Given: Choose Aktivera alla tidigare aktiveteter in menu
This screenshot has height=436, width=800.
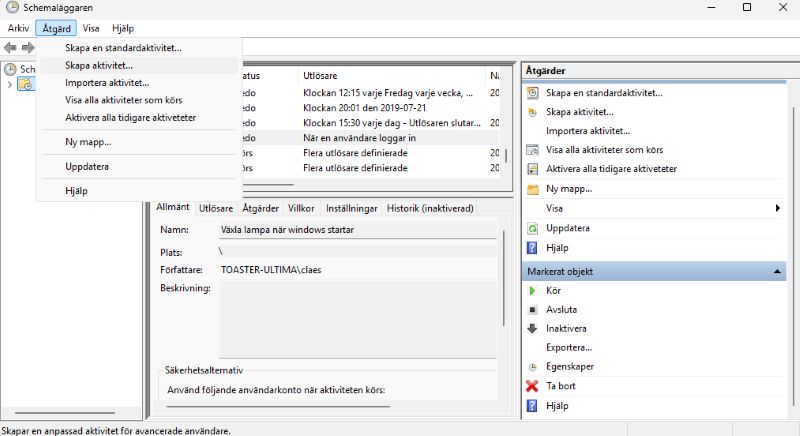Looking at the screenshot, I should pos(139,117).
